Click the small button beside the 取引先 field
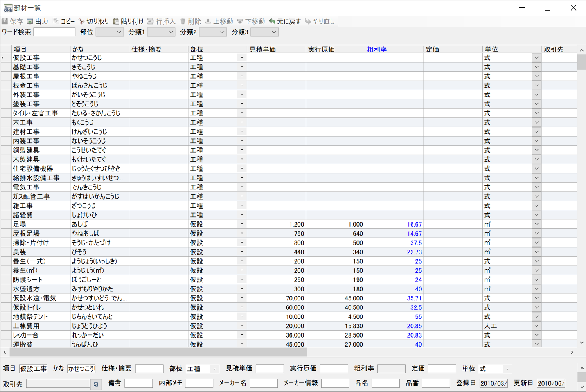The height and width of the screenshot is (392, 586). 96,384
